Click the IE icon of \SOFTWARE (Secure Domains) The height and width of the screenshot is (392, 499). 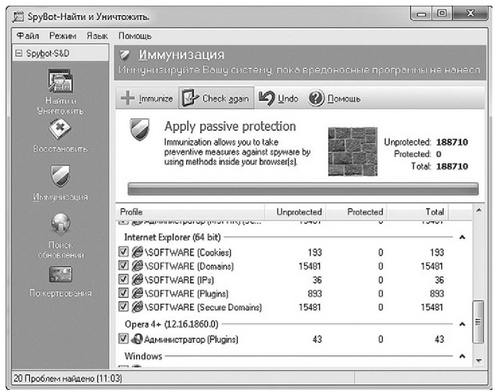[x=137, y=307]
